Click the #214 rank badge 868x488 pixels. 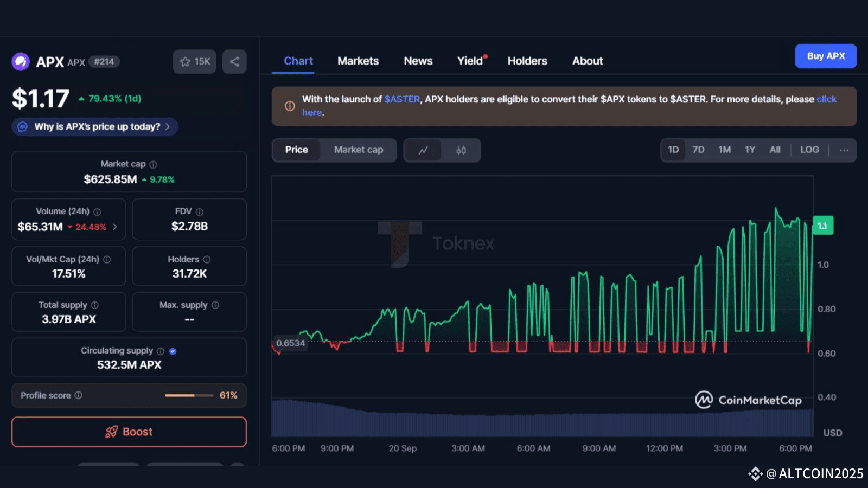click(x=104, y=62)
